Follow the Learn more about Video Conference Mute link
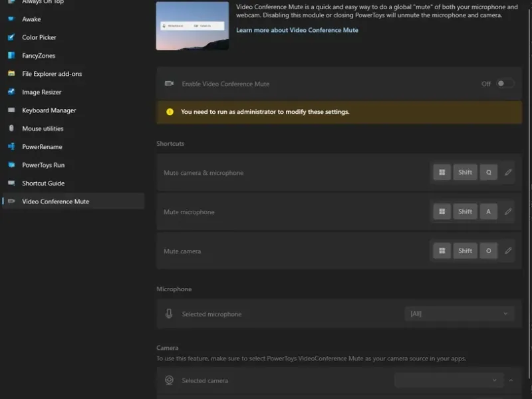This screenshot has width=532, height=399. [x=297, y=30]
